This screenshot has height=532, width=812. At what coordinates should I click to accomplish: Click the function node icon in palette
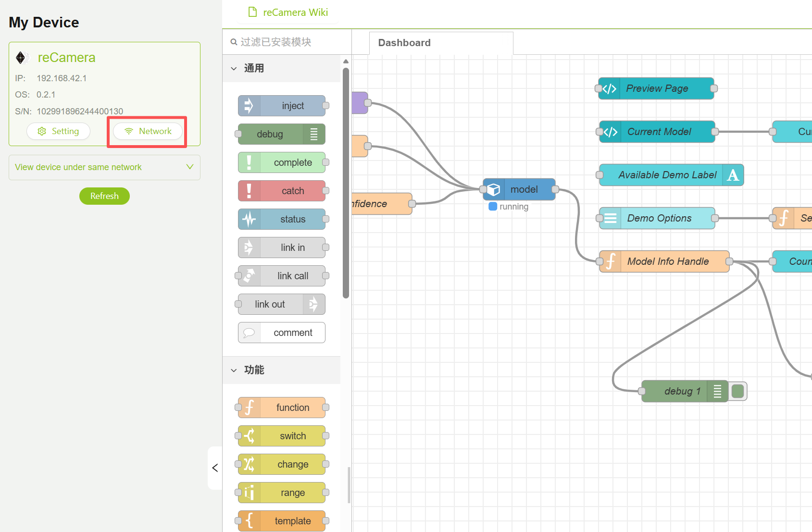pos(249,408)
